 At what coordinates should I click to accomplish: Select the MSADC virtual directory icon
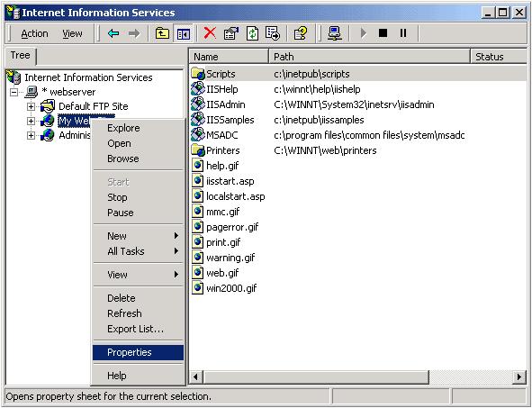pyautogui.click(x=198, y=135)
